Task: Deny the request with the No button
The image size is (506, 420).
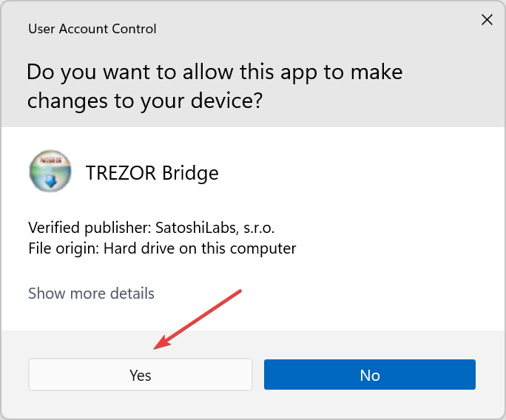Action: coord(370,374)
